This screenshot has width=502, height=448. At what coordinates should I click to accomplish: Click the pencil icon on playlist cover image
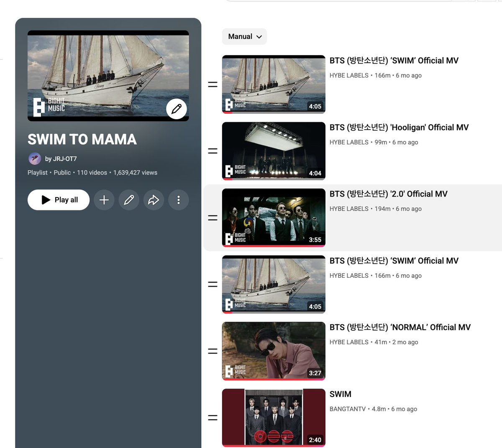click(x=177, y=109)
